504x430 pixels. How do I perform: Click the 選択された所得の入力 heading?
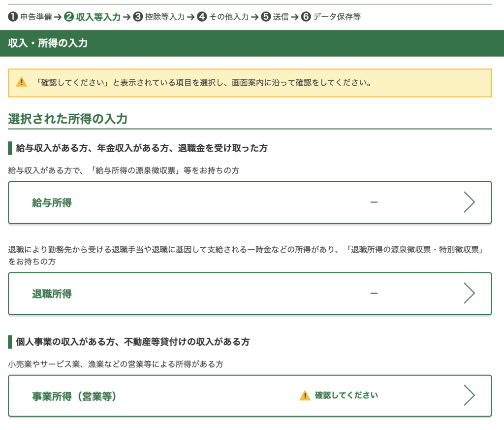pyautogui.click(x=68, y=119)
